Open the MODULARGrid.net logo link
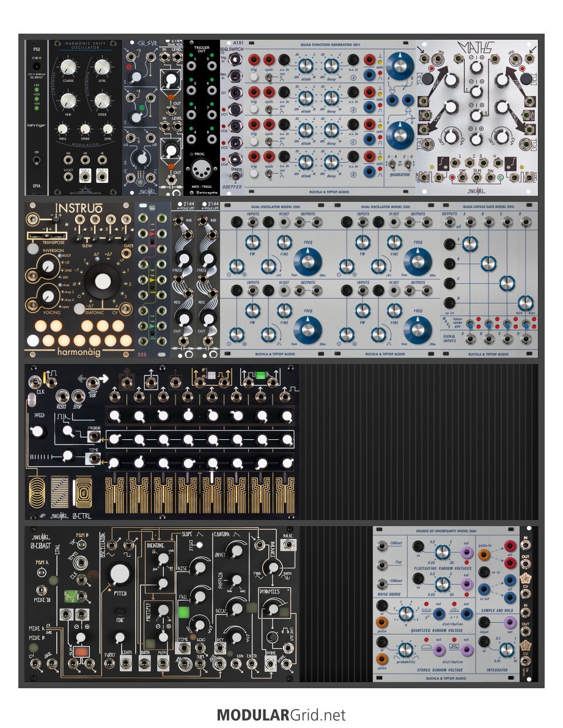 (281, 714)
